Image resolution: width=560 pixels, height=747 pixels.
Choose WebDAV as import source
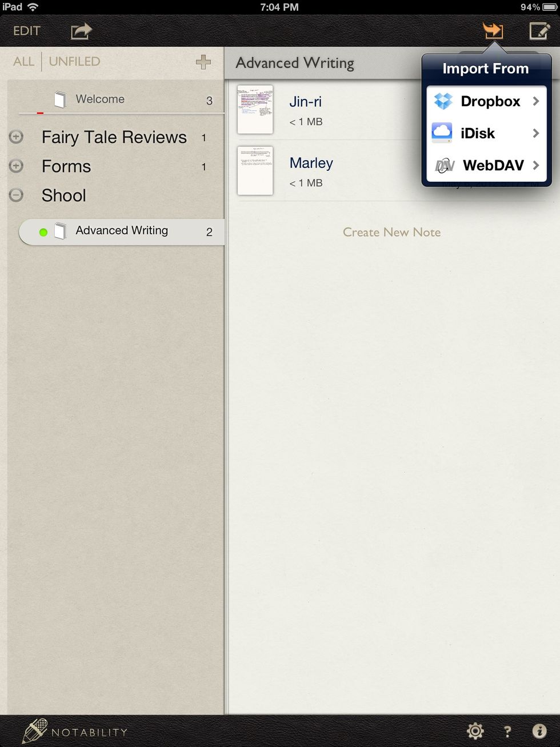point(486,165)
